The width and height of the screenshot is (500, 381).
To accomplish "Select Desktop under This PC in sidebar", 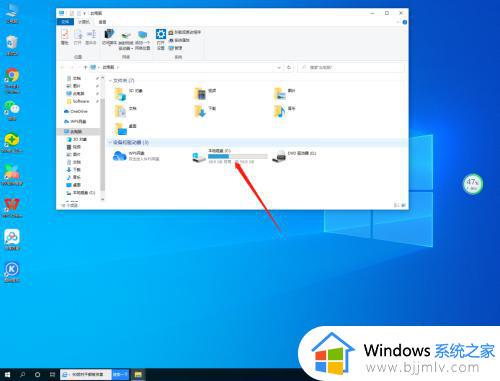I will (74, 185).
